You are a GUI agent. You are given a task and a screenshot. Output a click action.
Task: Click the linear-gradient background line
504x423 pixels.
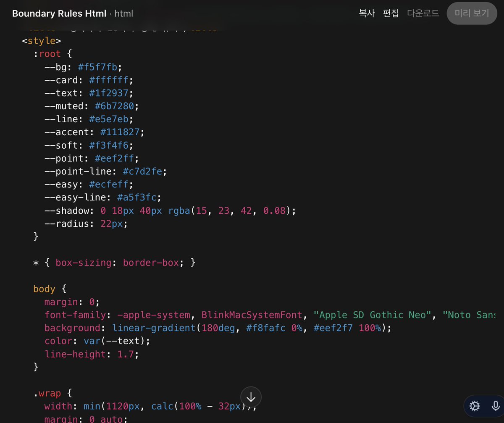(218, 328)
